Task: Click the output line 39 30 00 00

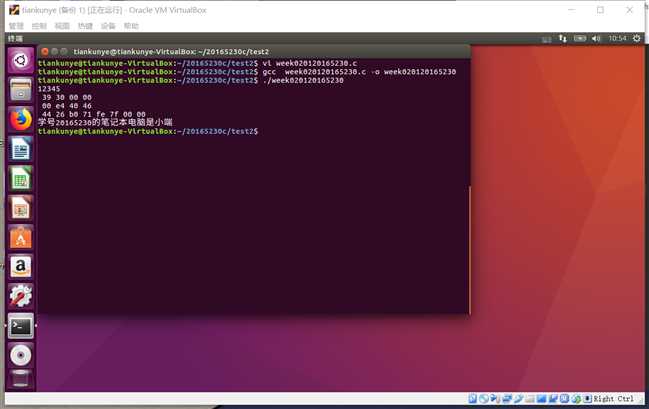Action: (x=67, y=97)
